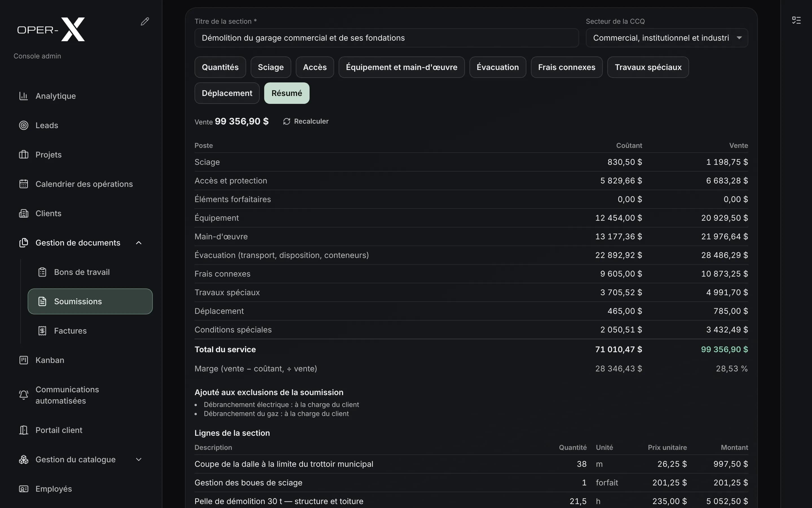Click the Bons de travail clipboard icon
The width and height of the screenshot is (812, 508).
42,272
